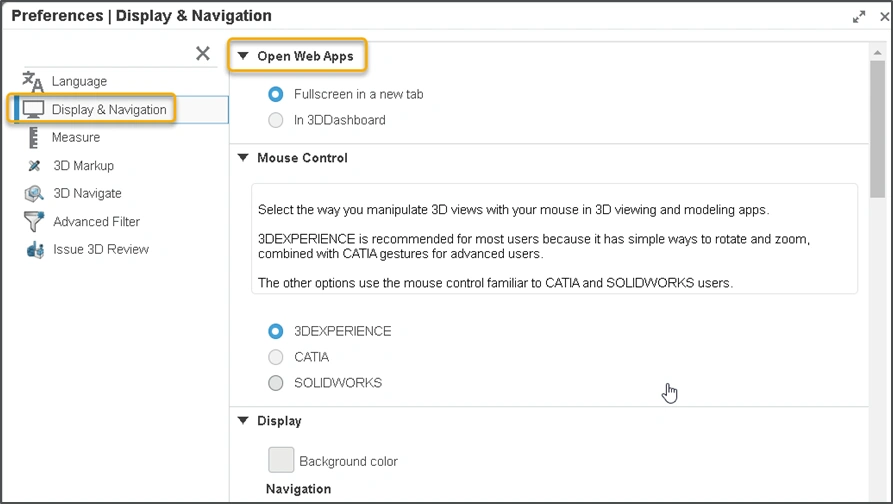Click the Display & Navigation monitor icon

[34, 109]
